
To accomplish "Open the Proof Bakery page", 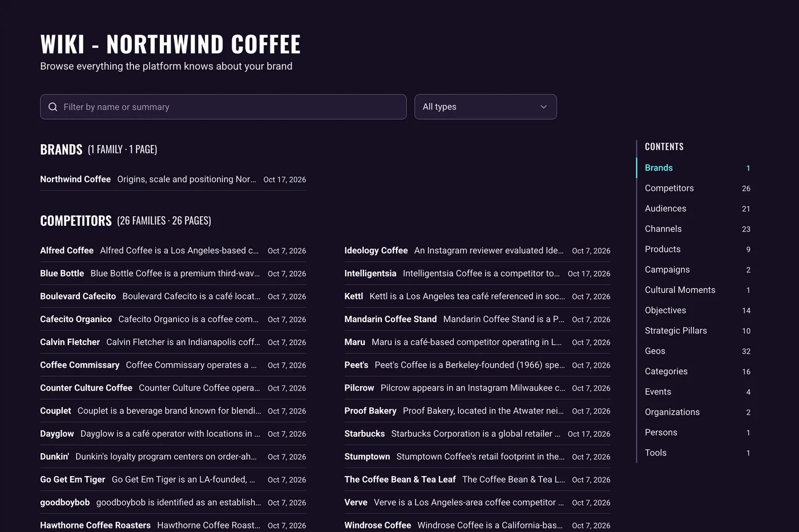I will click(477, 411).
